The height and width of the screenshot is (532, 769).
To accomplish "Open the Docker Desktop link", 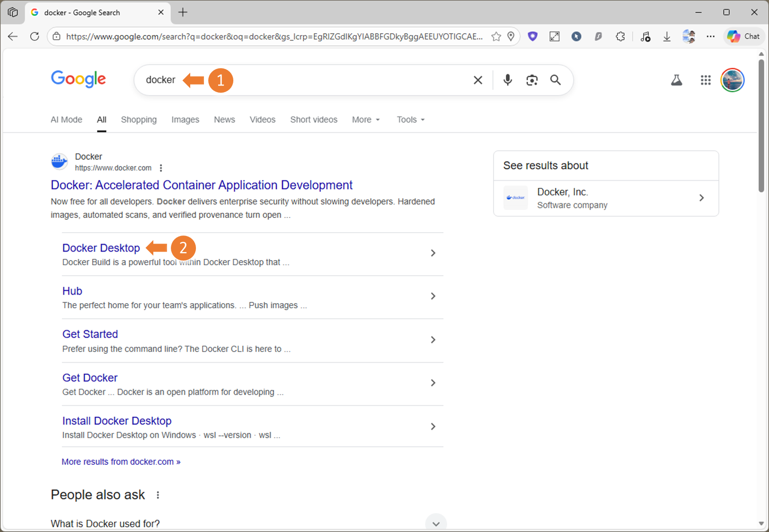I will (101, 248).
